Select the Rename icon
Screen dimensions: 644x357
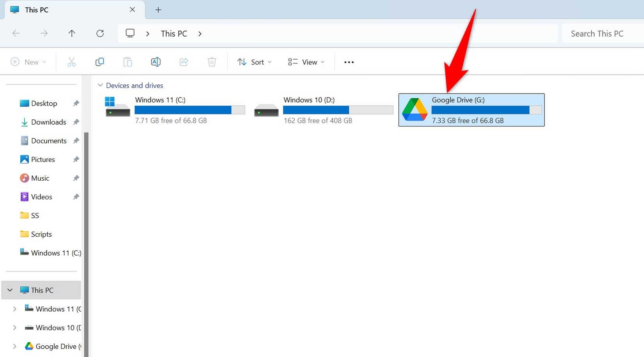156,62
